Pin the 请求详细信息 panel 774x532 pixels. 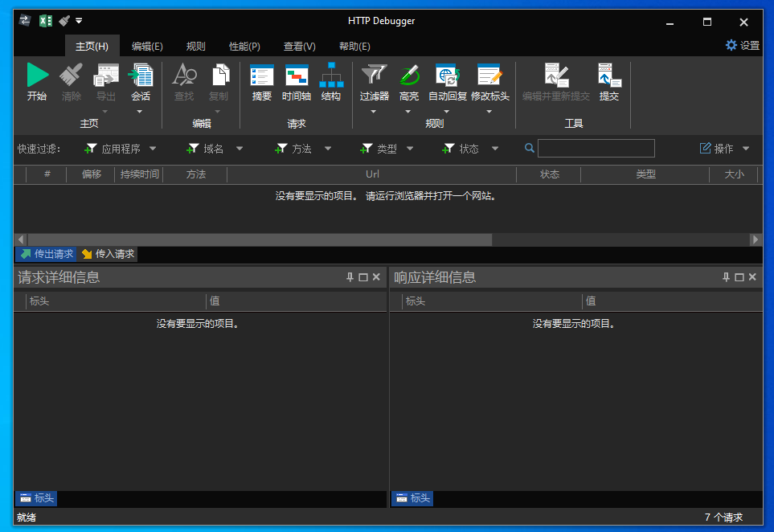click(x=350, y=277)
